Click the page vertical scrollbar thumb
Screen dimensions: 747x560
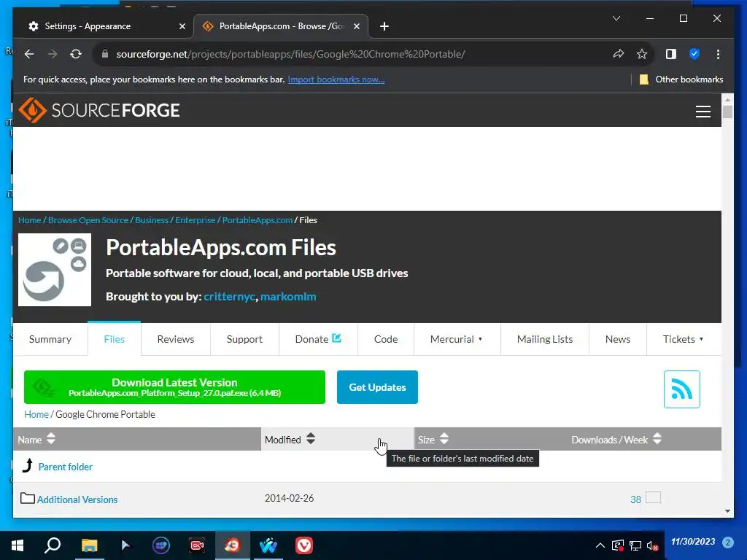tap(727, 112)
